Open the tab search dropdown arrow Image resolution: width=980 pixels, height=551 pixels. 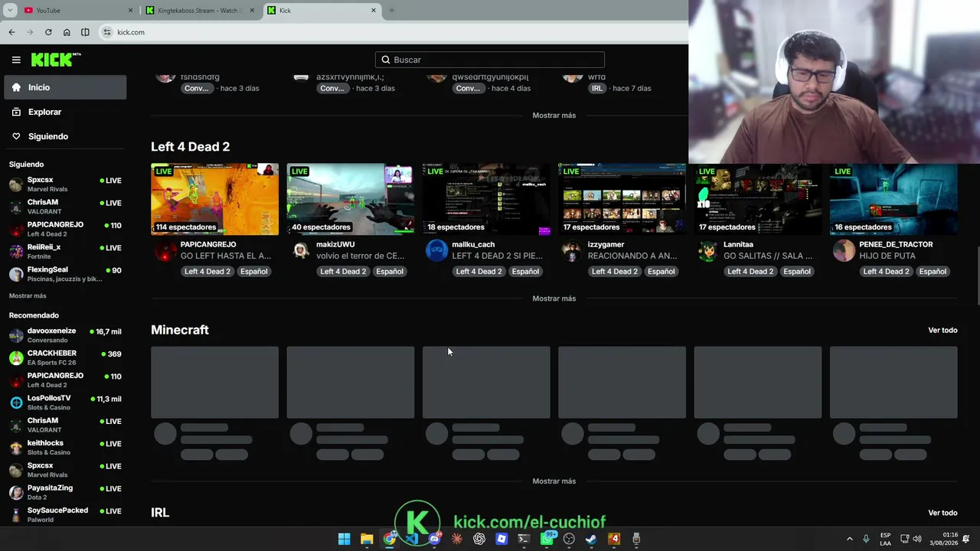tap(10, 10)
